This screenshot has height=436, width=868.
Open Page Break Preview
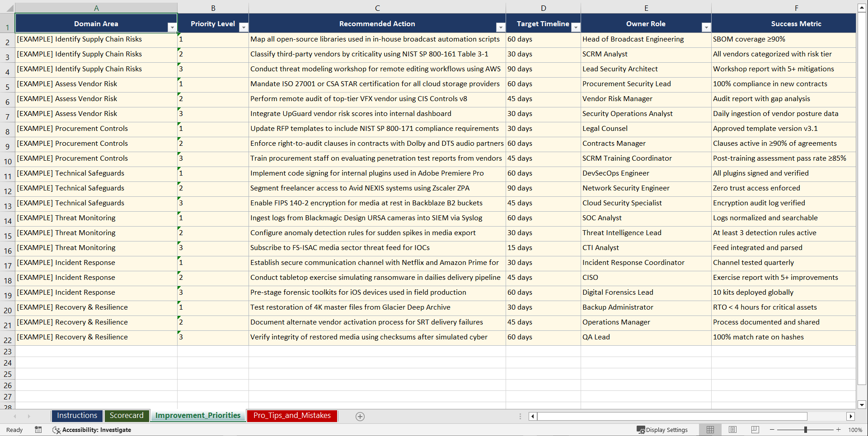(x=755, y=430)
